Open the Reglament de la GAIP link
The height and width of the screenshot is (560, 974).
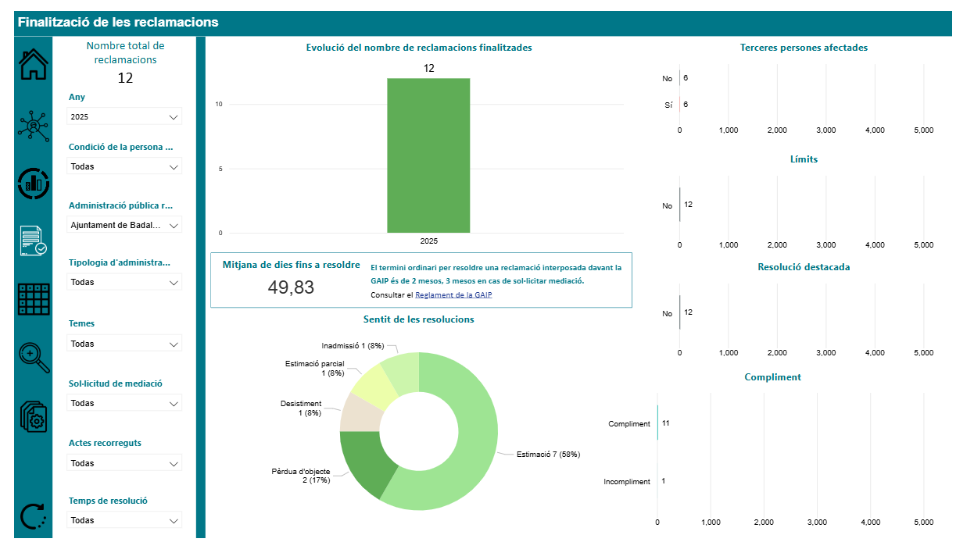pos(453,295)
